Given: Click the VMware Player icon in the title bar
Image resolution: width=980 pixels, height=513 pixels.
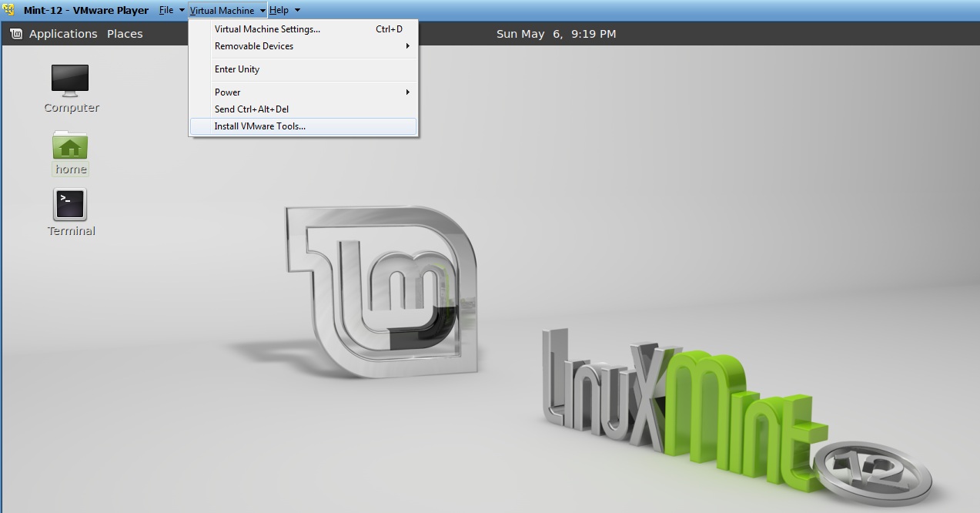Looking at the screenshot, I should (x=8, y=10).
